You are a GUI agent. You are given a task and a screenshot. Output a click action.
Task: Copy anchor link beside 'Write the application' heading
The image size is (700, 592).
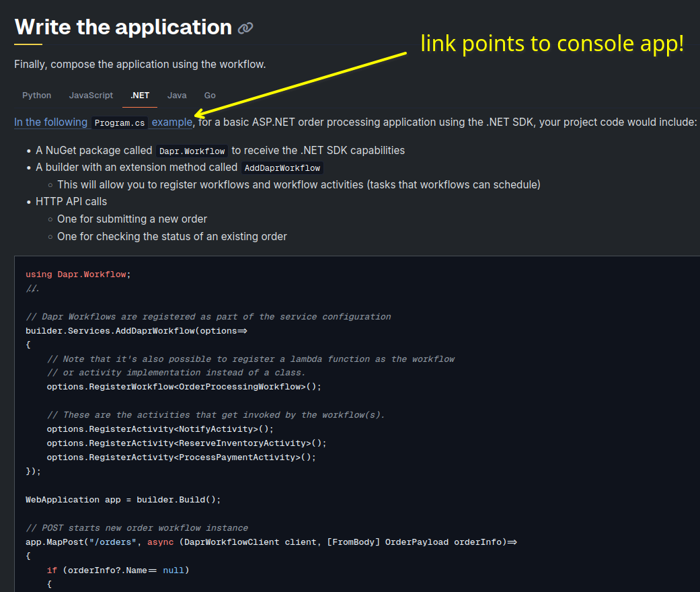pos(245,28)
